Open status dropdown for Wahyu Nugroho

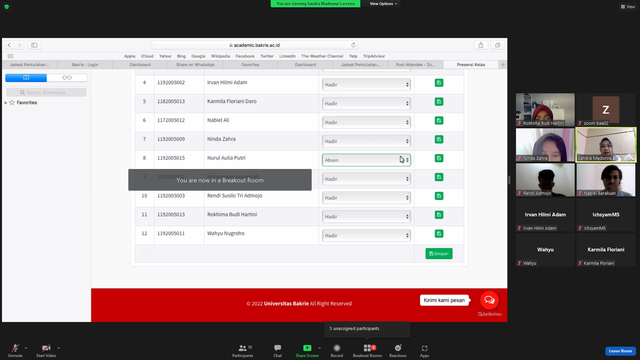click(x=366, y=235)
